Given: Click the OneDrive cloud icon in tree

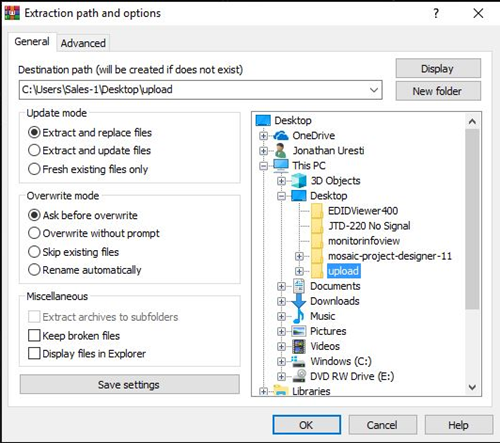Looking at the screenshot, I should point(281,136).
